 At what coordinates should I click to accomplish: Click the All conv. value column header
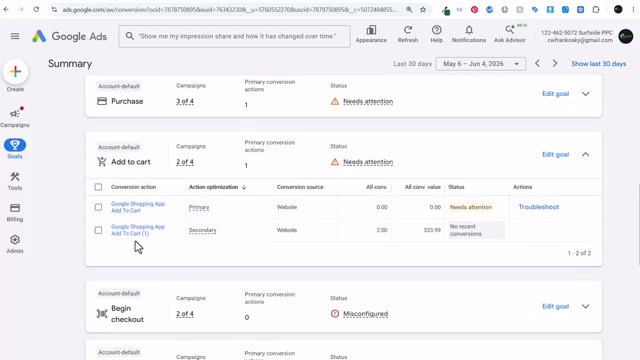point(422,187)
